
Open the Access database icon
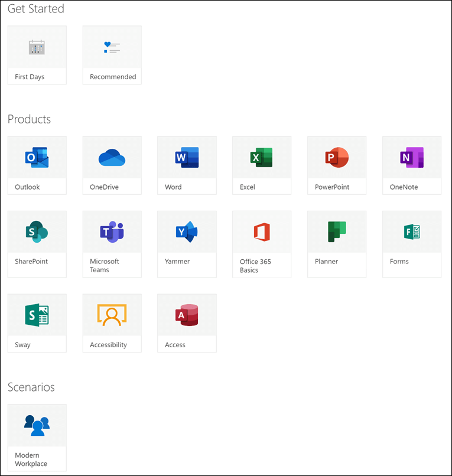(187, 315)
